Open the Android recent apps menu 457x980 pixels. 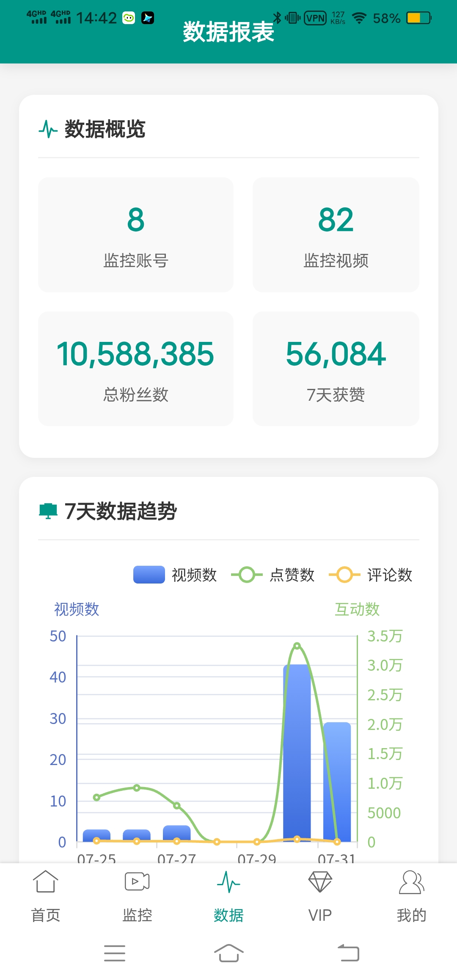115,953
